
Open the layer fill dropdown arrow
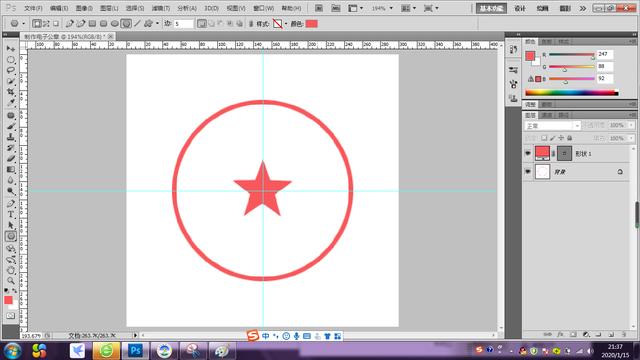(631, 138)
